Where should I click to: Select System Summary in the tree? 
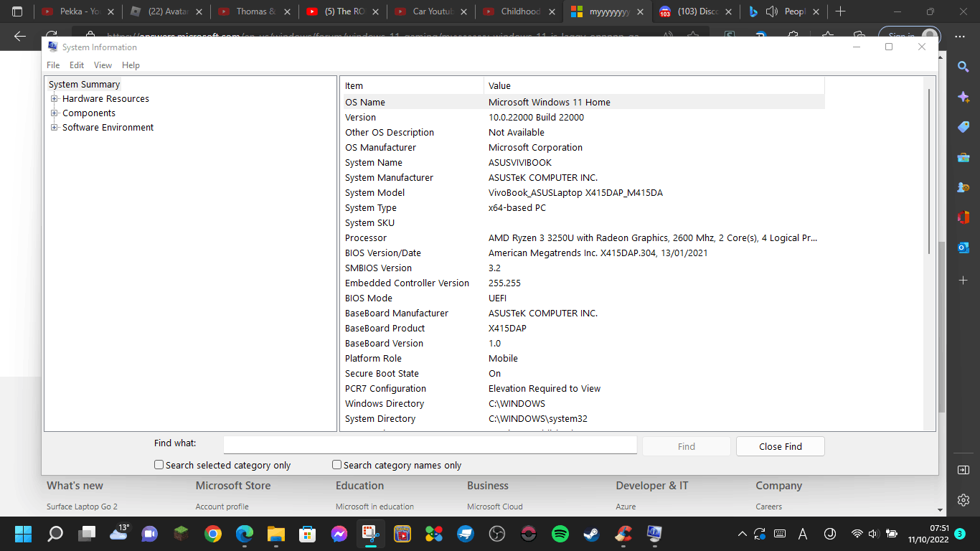(x=84, y=84)
